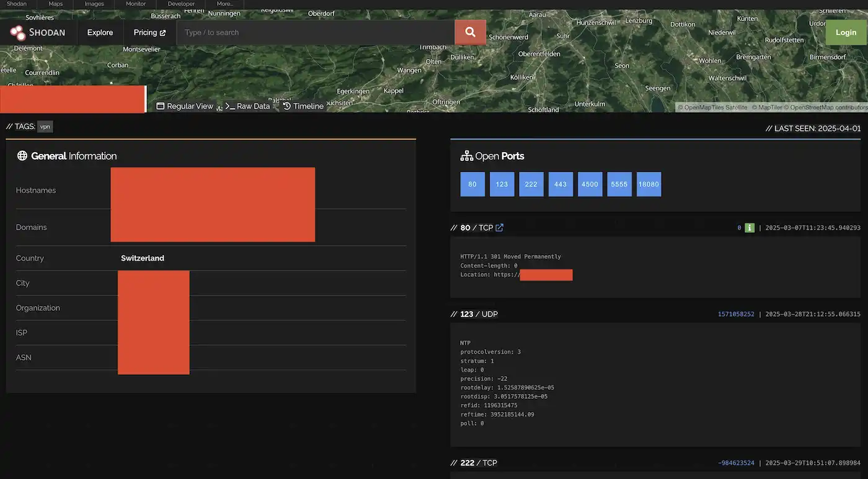Open port 443 details badge
Screen dimensions: 868x479
(560, 184)
